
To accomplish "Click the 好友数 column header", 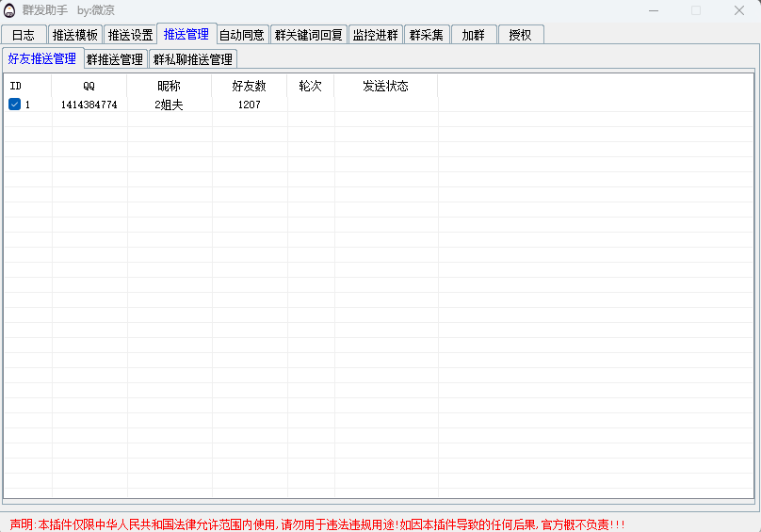I will tap(249, 86).
